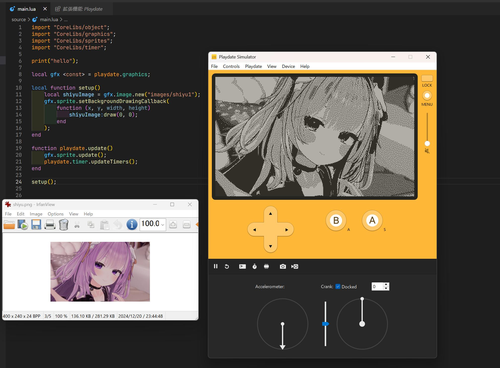The width and height of the screenshot is (500, 368).
Task: Take a screenshot with the camera icon
Action: (x=283, y=266)
